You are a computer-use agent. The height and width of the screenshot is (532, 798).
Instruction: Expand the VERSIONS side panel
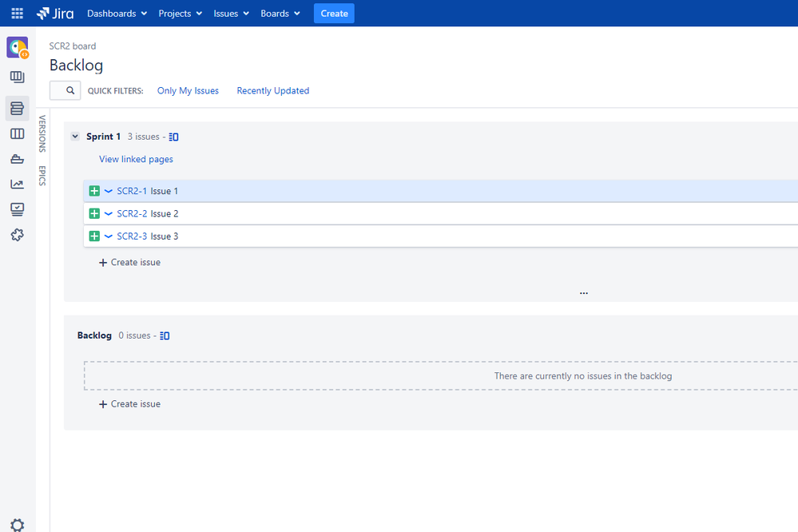(42, 134)
